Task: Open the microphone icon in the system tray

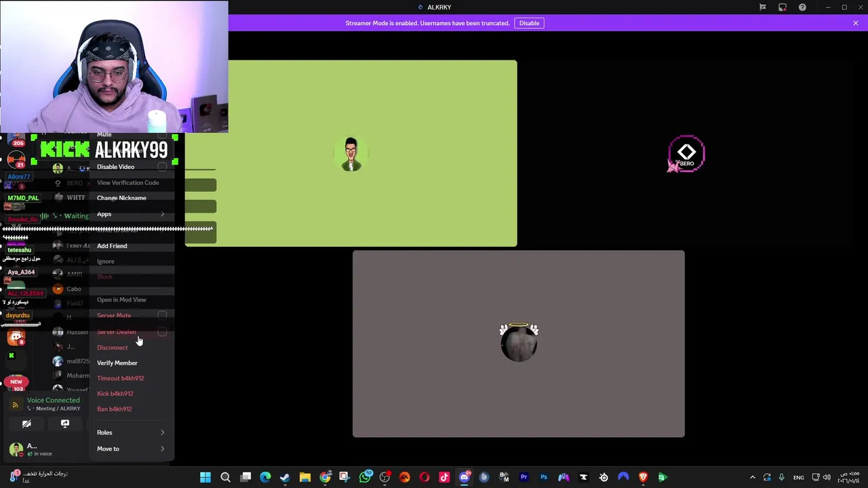Action: click(781, 477)
